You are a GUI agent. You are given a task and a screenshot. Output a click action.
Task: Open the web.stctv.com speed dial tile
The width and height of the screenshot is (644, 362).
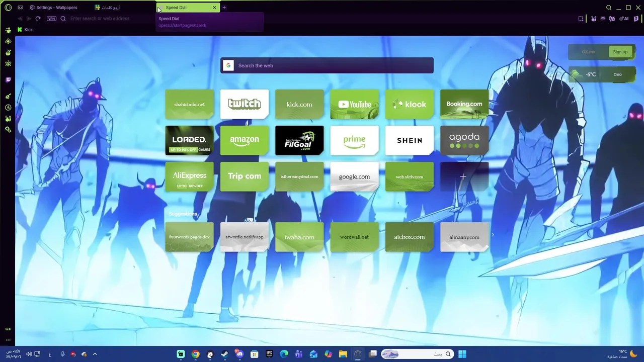(x=410, y=176)
